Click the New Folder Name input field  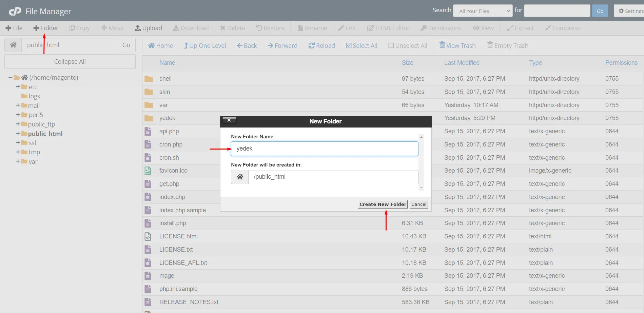324,149
